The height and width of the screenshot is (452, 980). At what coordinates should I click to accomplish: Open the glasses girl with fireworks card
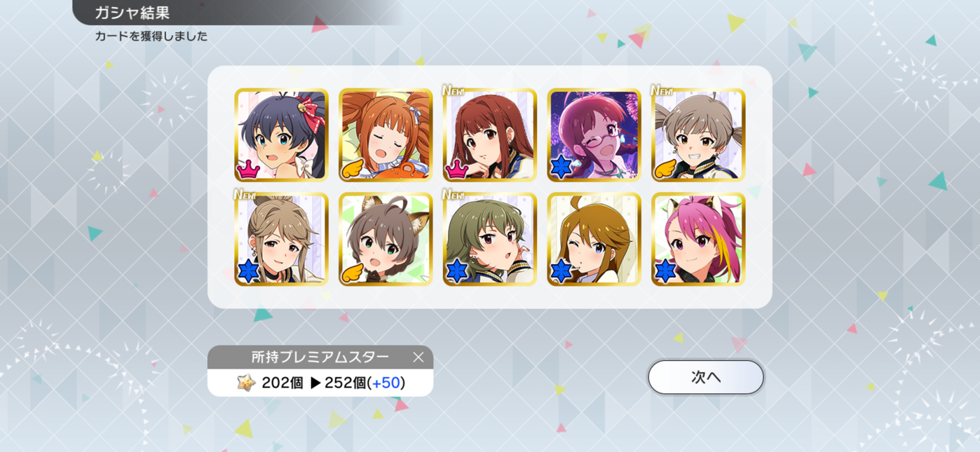coord(594,135)
